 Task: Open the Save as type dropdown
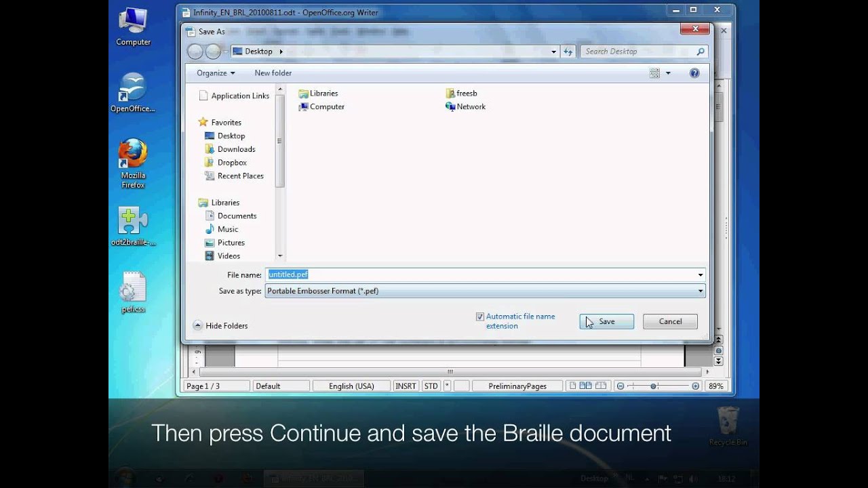[485, 291]
